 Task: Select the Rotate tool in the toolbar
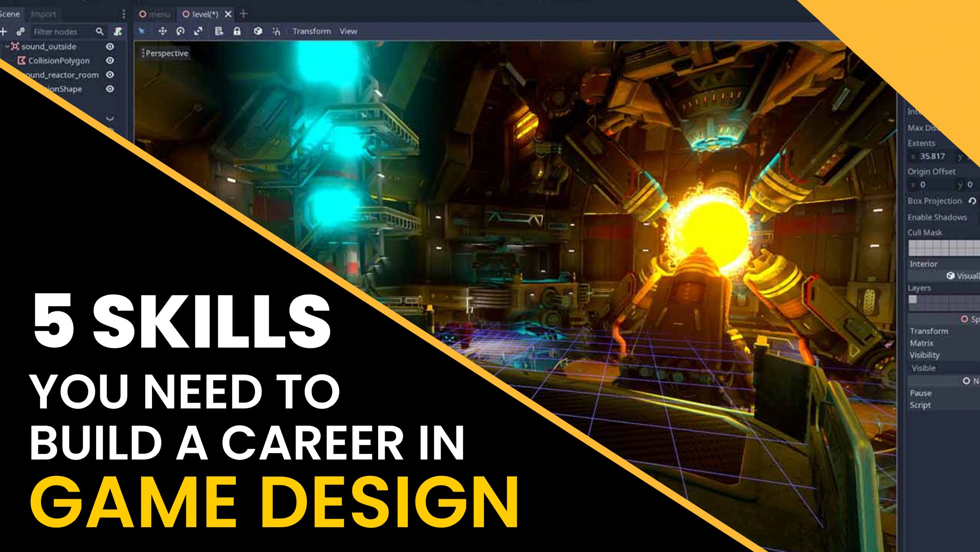pos(181,31)
